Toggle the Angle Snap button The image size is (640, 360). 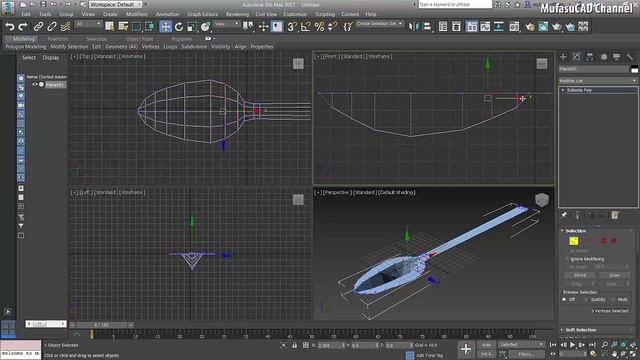click(x=305, y=27)
